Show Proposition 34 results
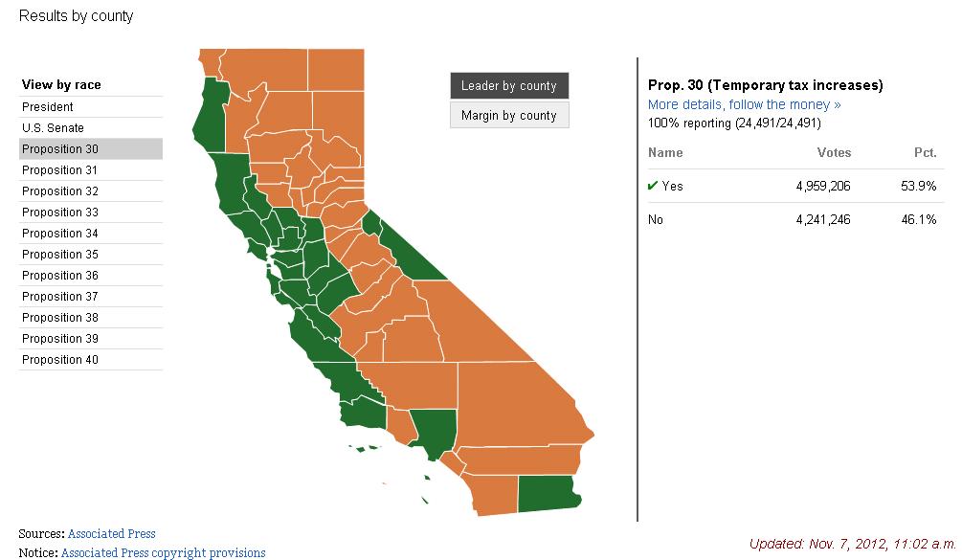The width and height of the screenshot is (962, 560). [x=60, y=234]
